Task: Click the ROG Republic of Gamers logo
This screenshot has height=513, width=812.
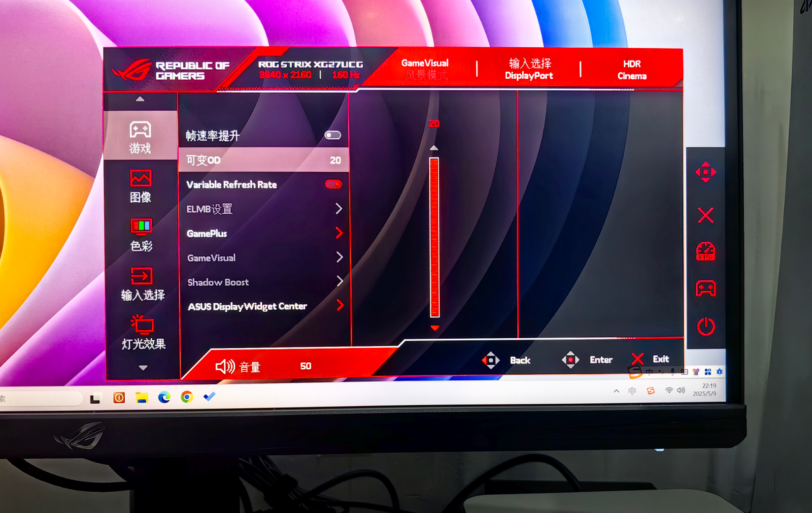Action: tap(170, 70)
